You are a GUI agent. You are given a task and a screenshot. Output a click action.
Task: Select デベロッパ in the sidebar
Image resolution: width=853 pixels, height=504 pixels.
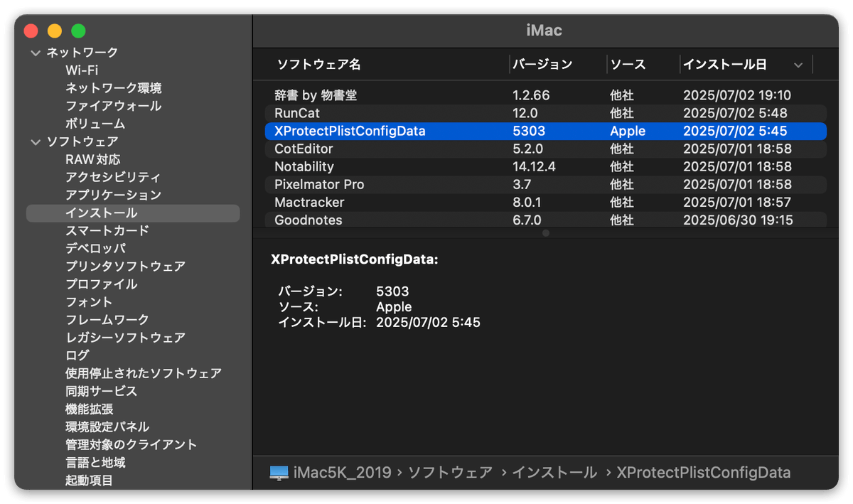click(96, 249)
